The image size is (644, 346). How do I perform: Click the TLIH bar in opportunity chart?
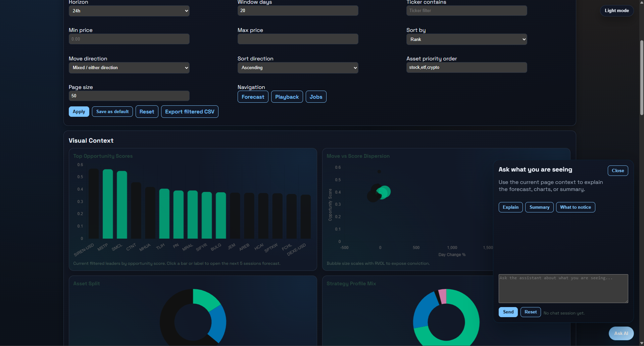point(164,214)
